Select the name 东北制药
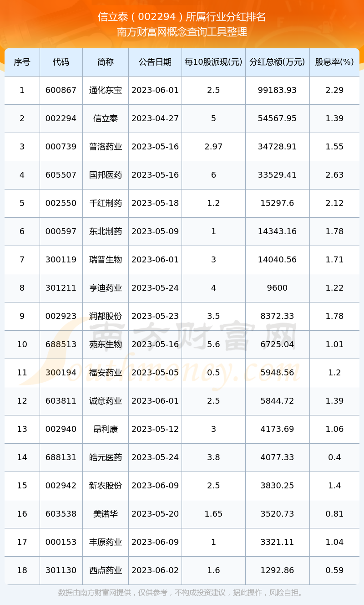This screenshot has width=364, height=605. click(106, 231)
